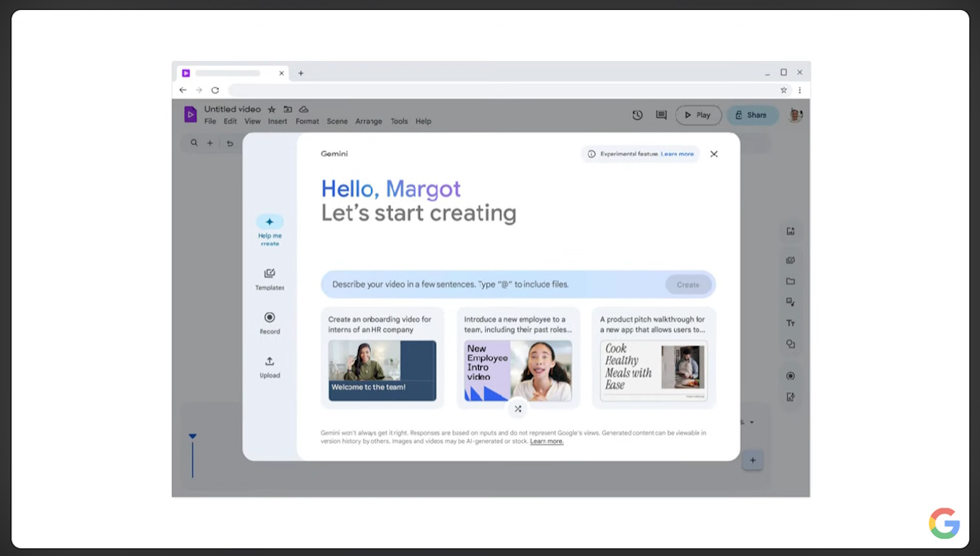The image size is (980, 556).
Task: Open the recording studio circle icon at right
Action: point(791,376)
